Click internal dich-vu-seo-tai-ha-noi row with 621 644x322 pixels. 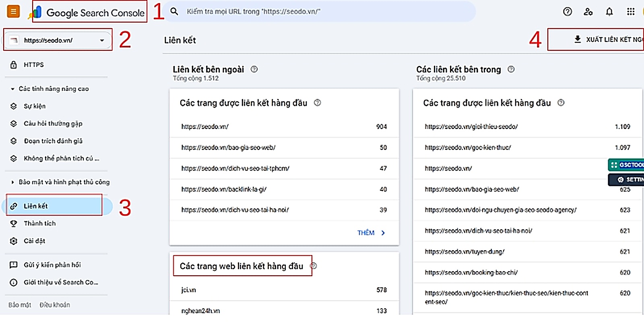click(x=528, y=231)
